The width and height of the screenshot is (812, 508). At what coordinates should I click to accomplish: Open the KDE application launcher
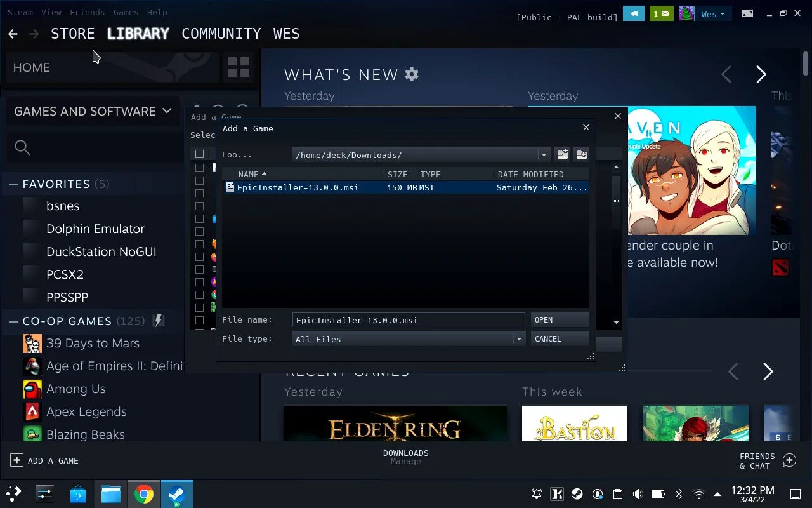[13, 494]
